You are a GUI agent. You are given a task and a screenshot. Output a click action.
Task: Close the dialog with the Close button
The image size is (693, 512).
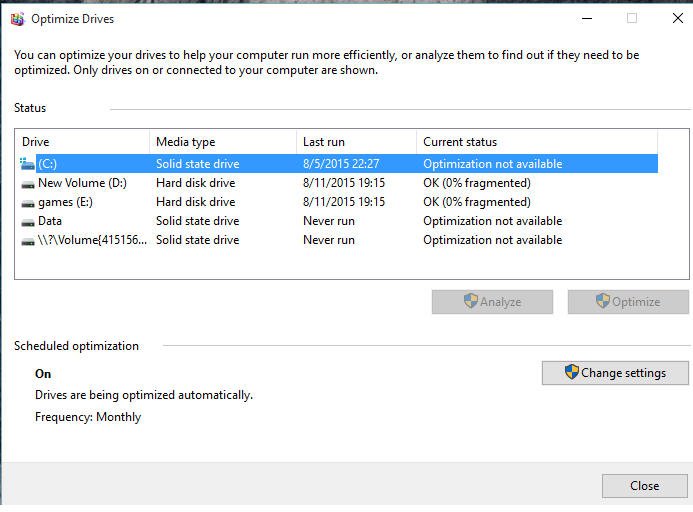pyautogui.click(x=644, y=485)
